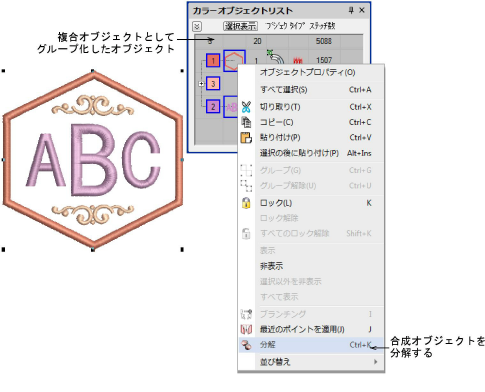
Task: Click the bottom scroll ornament on the design
Action: (x=93, y=214)
